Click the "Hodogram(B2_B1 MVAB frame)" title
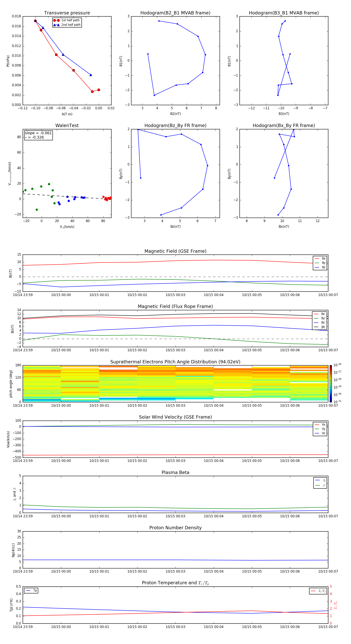Image resolution: width=351 pixels, height=644 pixels. click(x=175, y=13)
